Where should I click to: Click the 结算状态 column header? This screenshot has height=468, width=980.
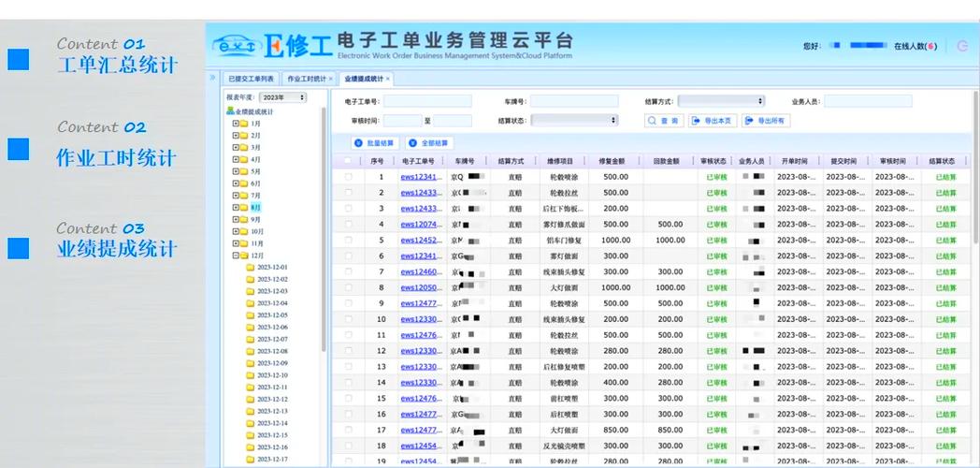[942, 161]
